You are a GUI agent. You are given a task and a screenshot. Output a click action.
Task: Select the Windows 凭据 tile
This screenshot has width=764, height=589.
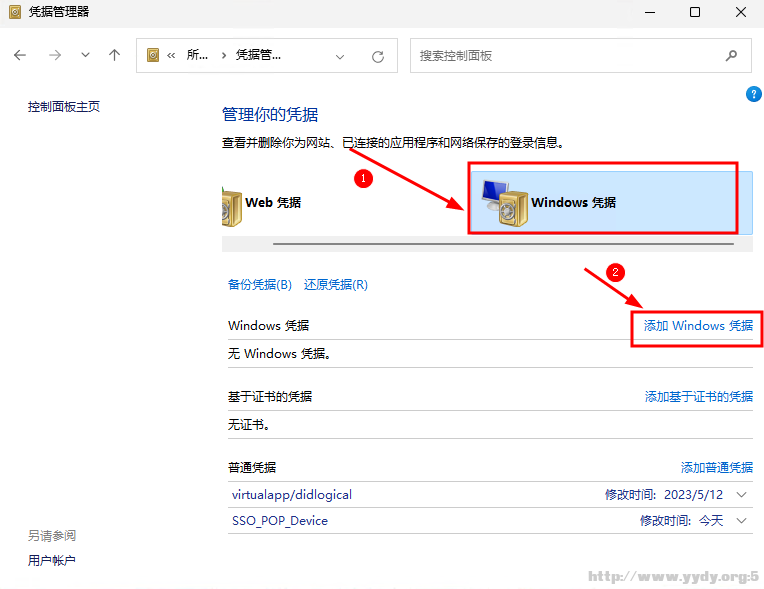tap(612, 203)
